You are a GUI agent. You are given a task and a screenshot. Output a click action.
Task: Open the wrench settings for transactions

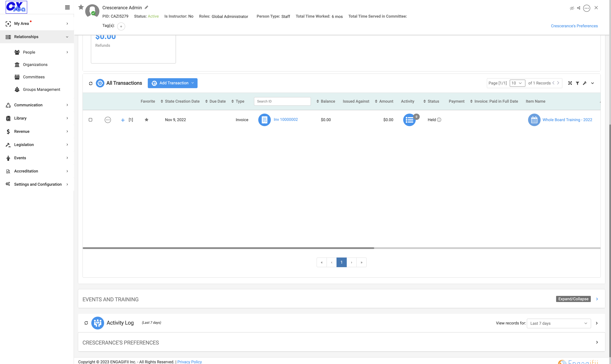[x=585, y=83]
